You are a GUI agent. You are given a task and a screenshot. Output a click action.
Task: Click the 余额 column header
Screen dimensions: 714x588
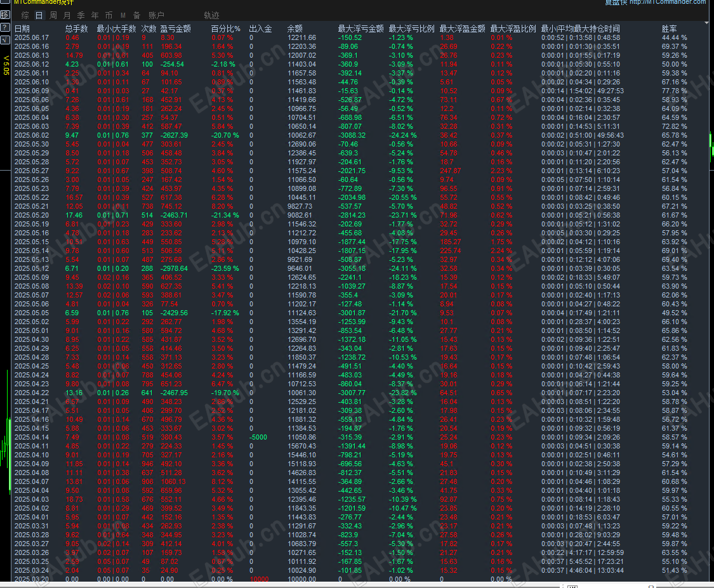pyautogui.click(x=295, y=29)
